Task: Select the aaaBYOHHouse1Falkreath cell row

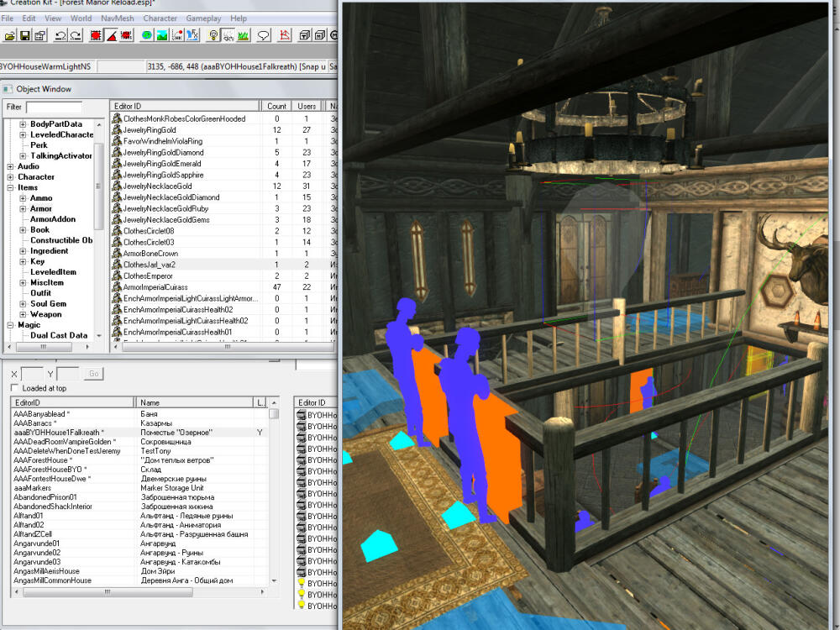Action: pos(139,433)
